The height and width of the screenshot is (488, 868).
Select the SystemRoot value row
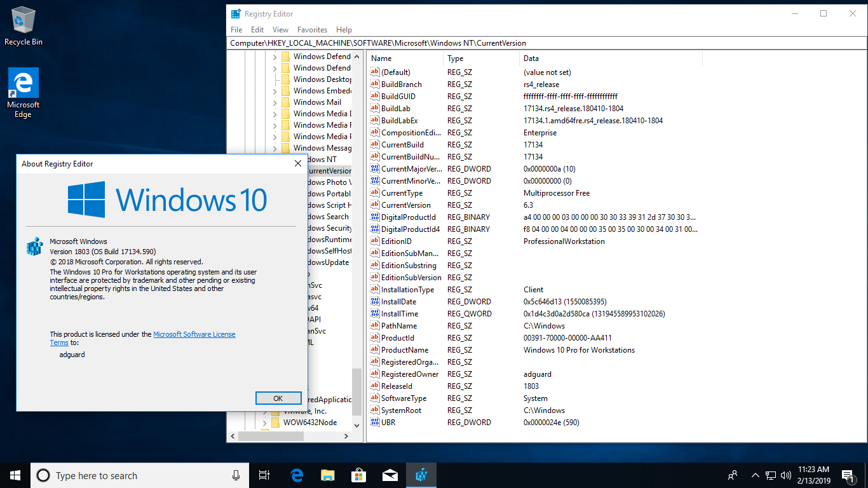tap(534, 410)
